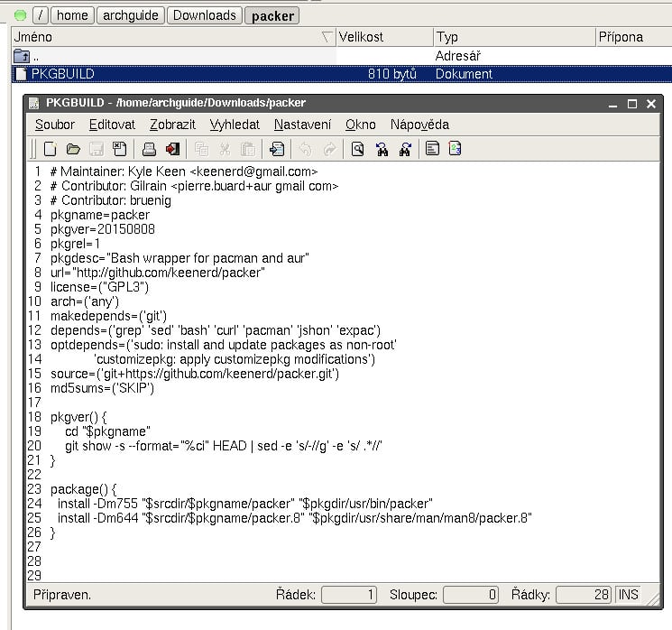Click the PKGBUILD editor title bar icon
The image size is (672, 630).
tap(34, 104)
